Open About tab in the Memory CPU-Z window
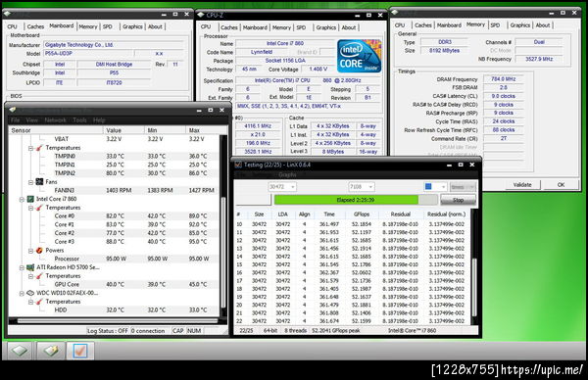The height and width of the screenshot is (380, 588). pos(543,25)
